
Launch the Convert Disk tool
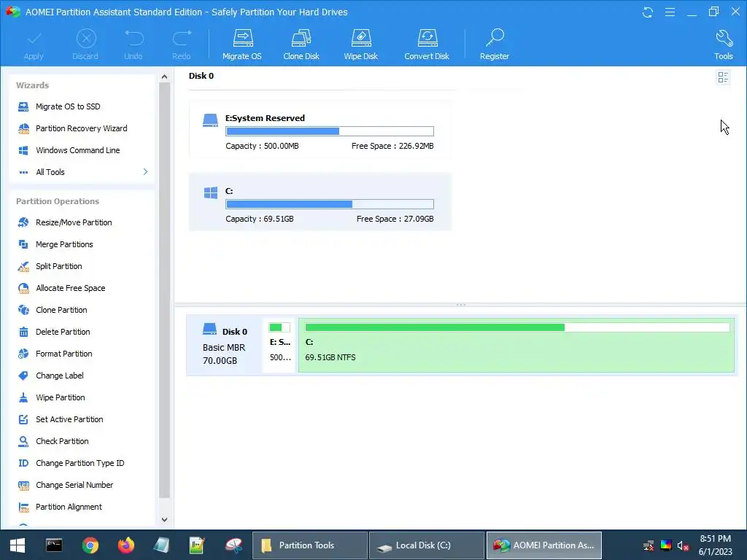click(426, 44)
